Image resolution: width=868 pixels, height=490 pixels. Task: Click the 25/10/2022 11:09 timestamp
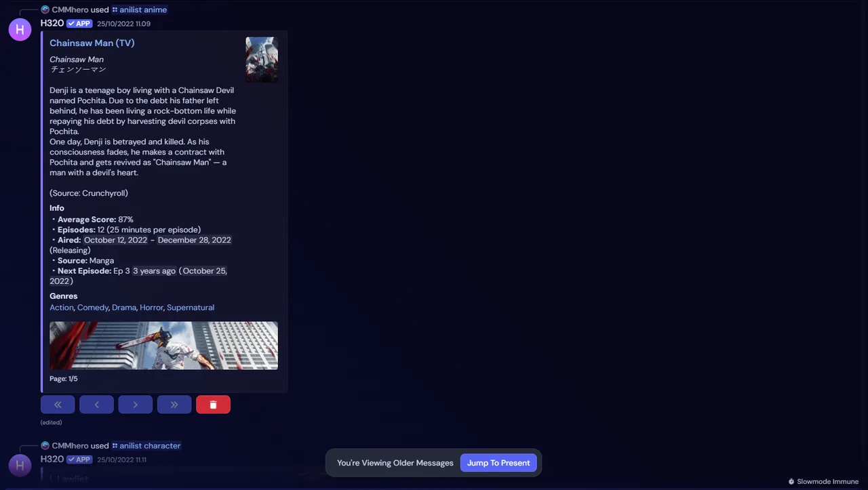click(x=124, y=24)
